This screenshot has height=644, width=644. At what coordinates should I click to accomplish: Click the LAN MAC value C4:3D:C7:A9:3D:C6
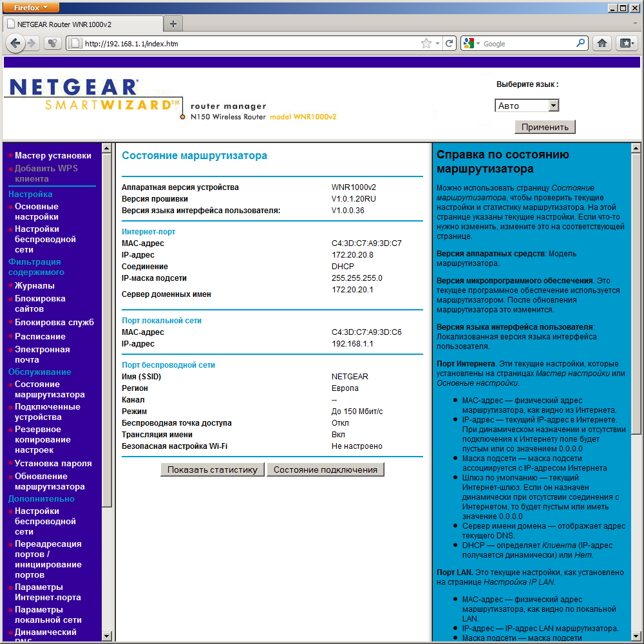tap(366, 332)
